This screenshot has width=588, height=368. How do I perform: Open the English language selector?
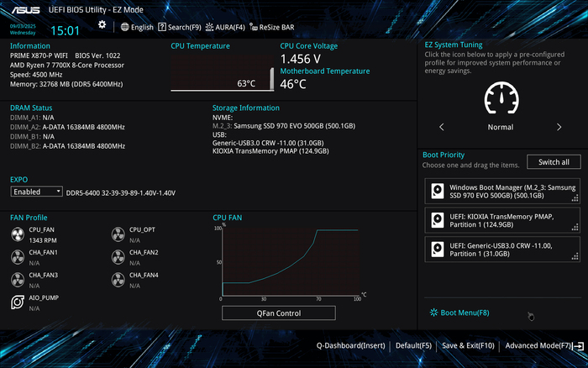click(x=137, y=27)
